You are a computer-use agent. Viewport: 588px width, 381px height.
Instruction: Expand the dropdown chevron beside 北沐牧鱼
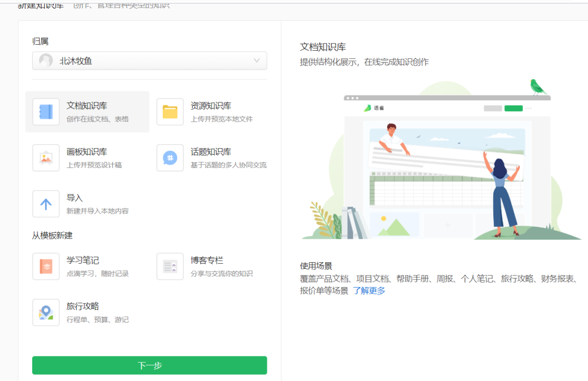256,61
